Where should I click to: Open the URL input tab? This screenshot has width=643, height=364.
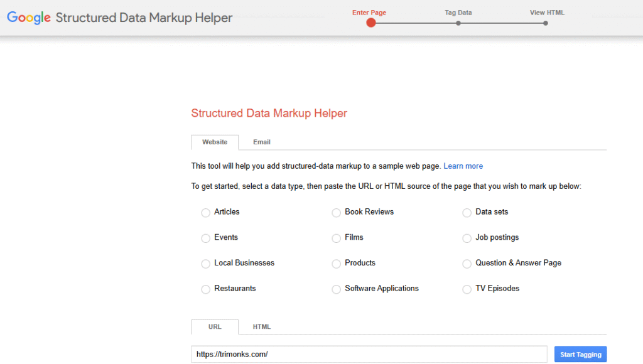(215, 327)
